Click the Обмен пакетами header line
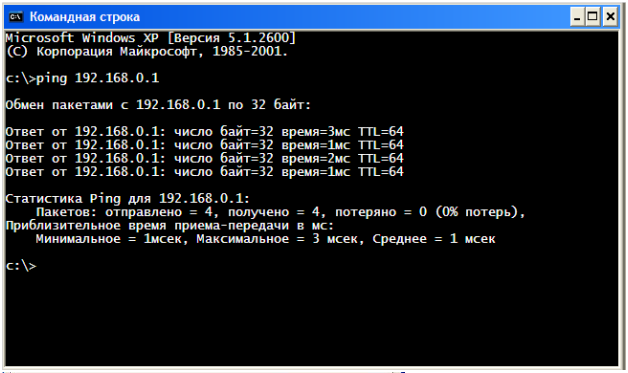The image size is (628, 373). pos(158,105)
